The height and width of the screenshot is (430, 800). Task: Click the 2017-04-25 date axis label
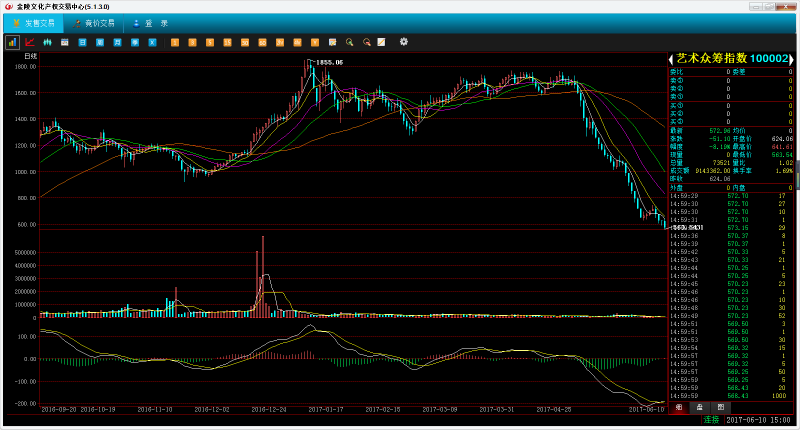tap(554, 410)
